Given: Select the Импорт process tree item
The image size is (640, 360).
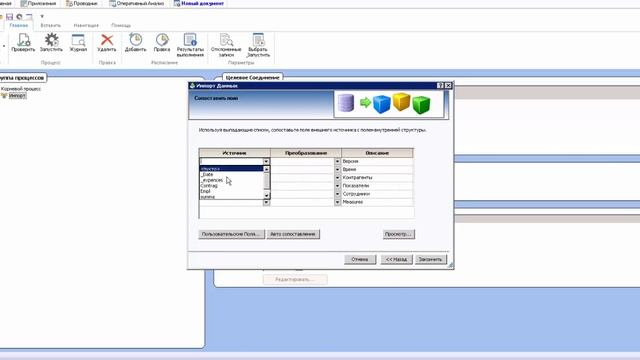Looking at the screenshot, I should [x=17, y=96].
